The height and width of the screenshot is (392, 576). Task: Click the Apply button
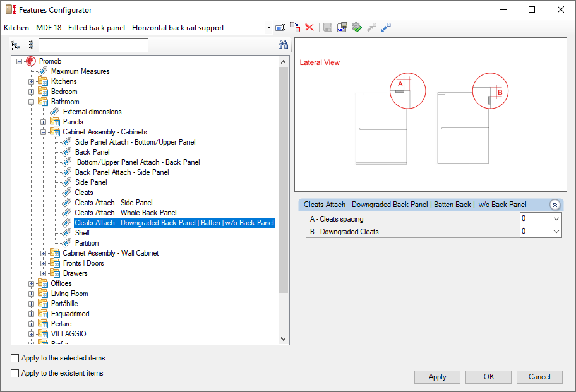tap(437, 377)
